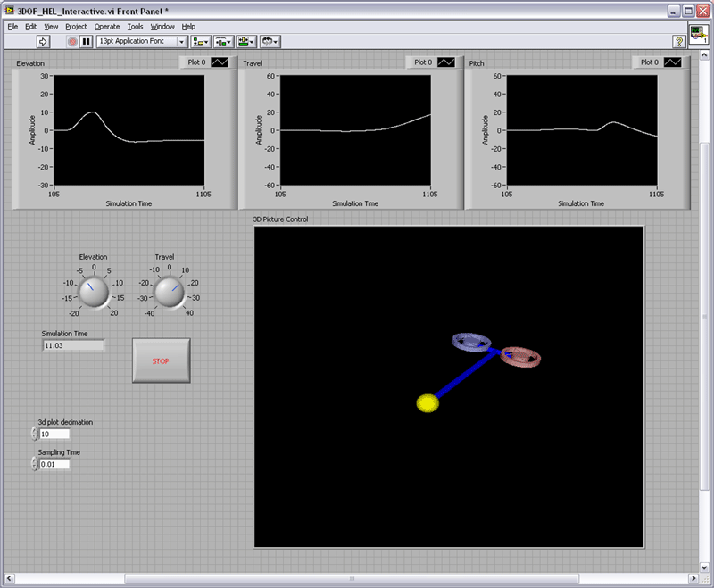714x588 pixels.
Task: Click the Pitch Plot 0 legend swatch
Action: pos(674,62)
